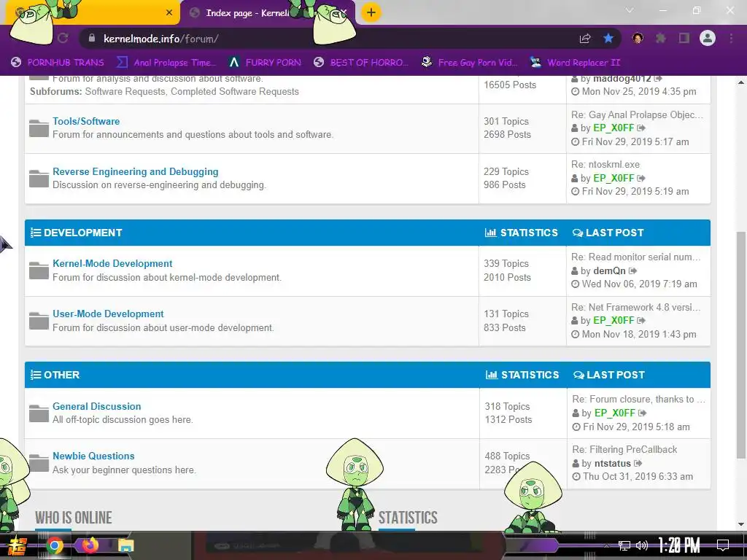Image resolution: width=747 pixels, height=560 pixels.
Task: Click the Tools/Software folder icon
Action: 39,128
